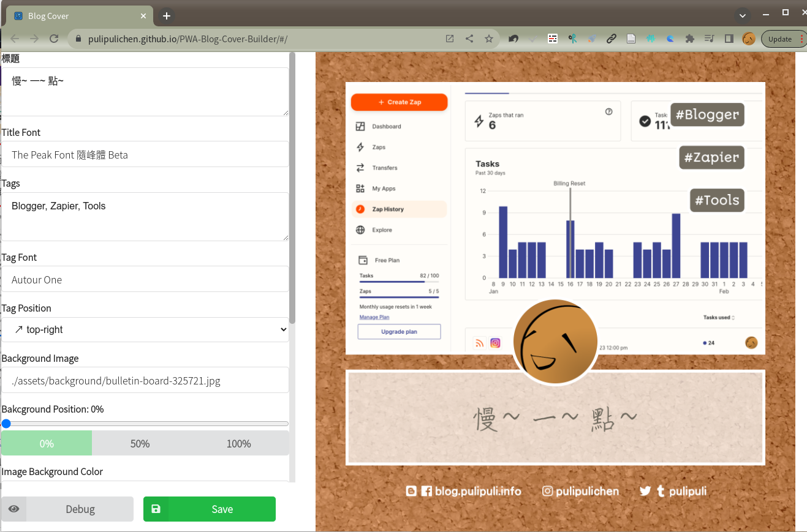Click the Tag Font field Autour One

[x=145, y=279]
